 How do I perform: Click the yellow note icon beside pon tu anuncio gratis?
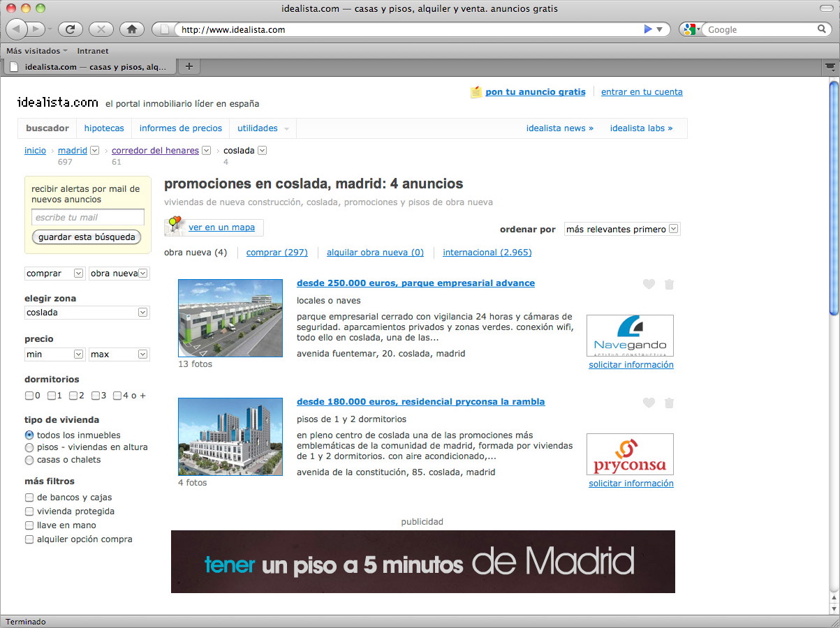[476, 91]
